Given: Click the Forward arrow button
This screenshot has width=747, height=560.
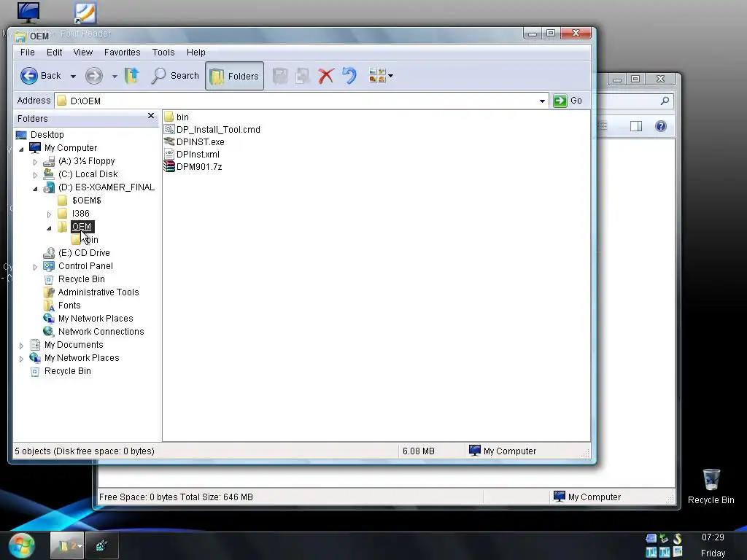Looking at the screenshot, I should [94, 76].
